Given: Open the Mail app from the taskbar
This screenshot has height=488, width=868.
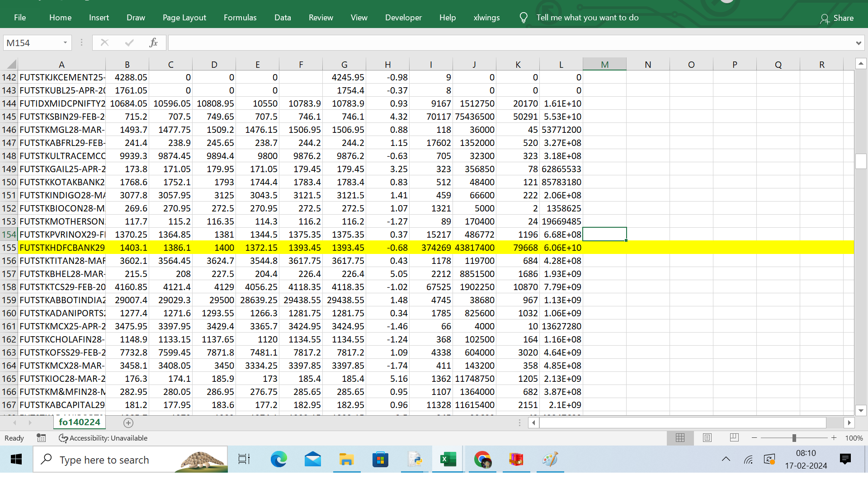Looking at the screenshot, I should pos(312,460).
